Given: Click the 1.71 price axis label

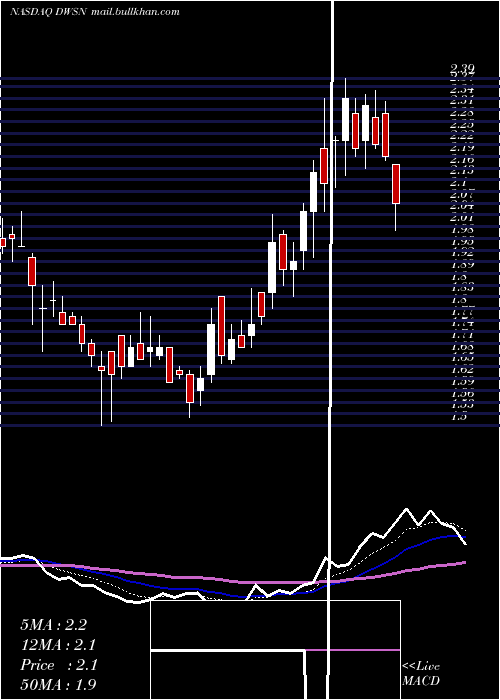Looking at the screenshot, I should [462, 334].
